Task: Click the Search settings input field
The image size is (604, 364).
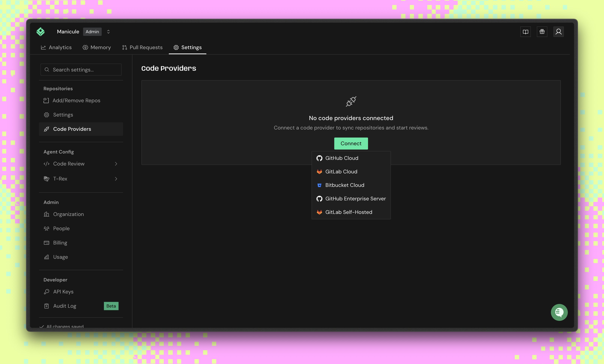Action: click(x=81, y=70)
